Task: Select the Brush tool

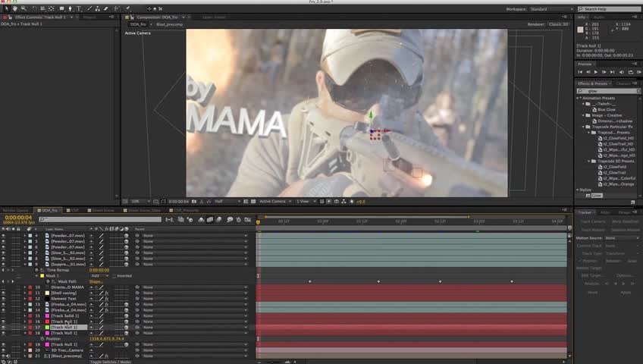Action: point(89,8)
